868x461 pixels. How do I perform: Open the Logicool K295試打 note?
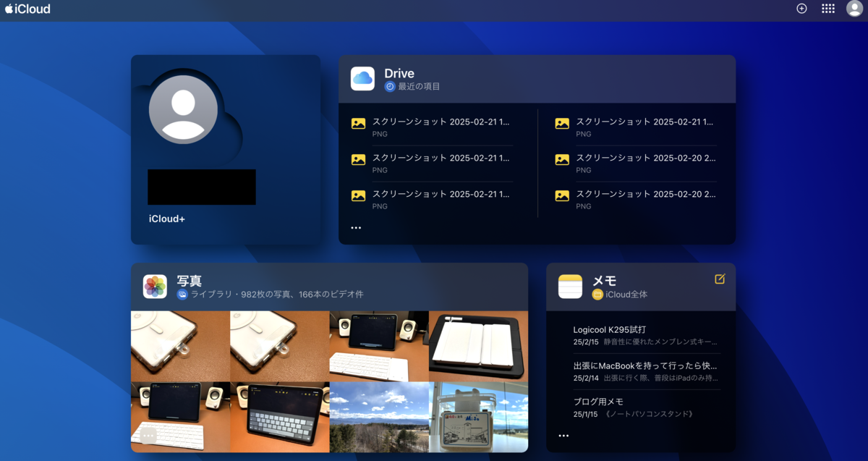tap(647, 335)
